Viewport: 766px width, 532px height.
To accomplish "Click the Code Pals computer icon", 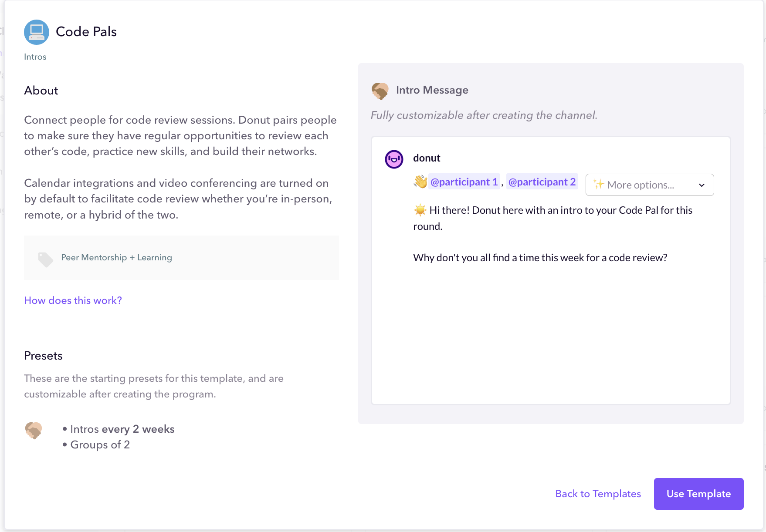I will (x=37, y=32).
